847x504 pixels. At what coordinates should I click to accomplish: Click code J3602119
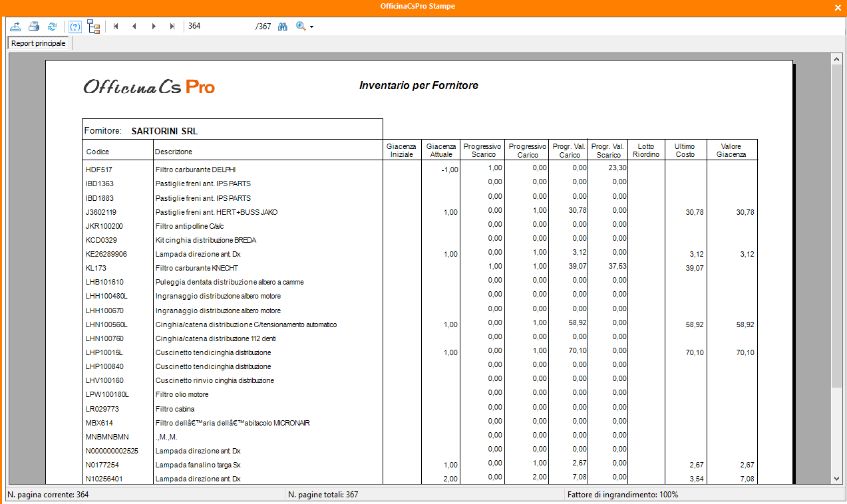click(x=101, y=212)
